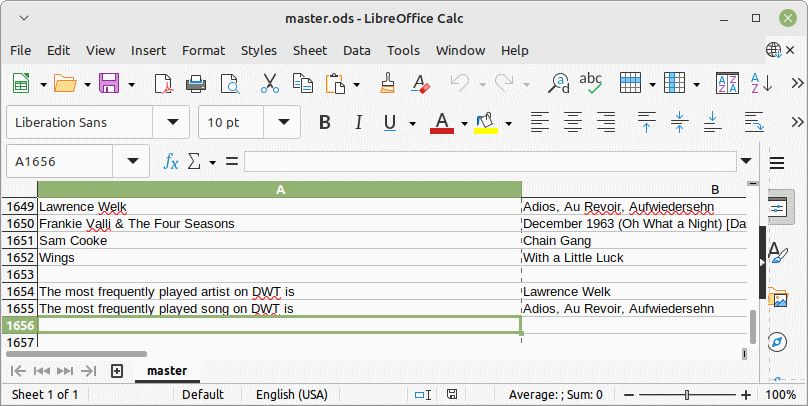Viewport: 808px width, 406px height.
Task: Open the Function Wizard
Action: 171,162
